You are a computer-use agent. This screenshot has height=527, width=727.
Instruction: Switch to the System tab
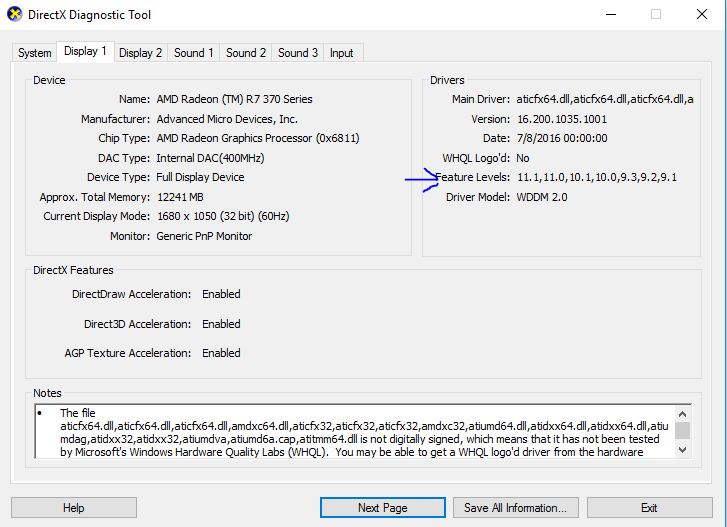pos(35,53)
